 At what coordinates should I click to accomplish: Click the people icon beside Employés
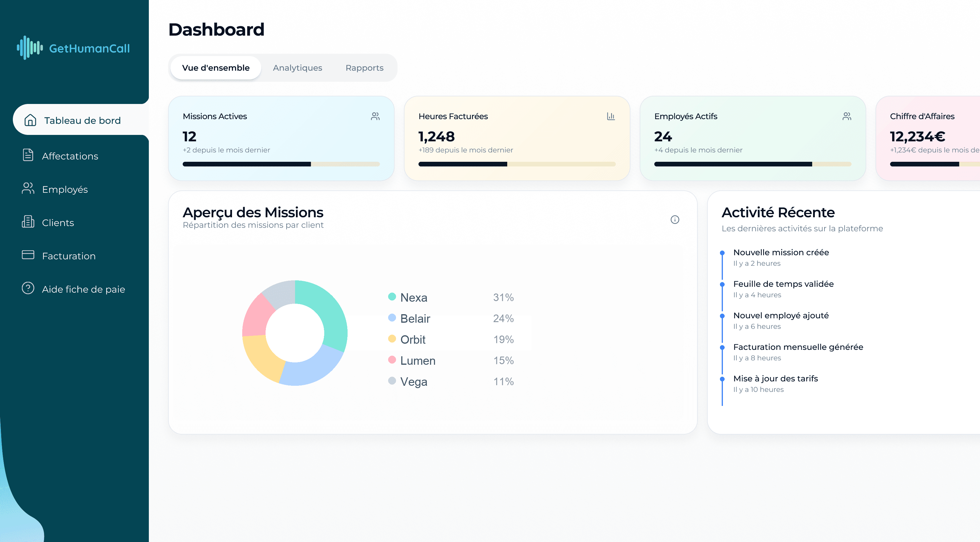click(x=28, y=188)
